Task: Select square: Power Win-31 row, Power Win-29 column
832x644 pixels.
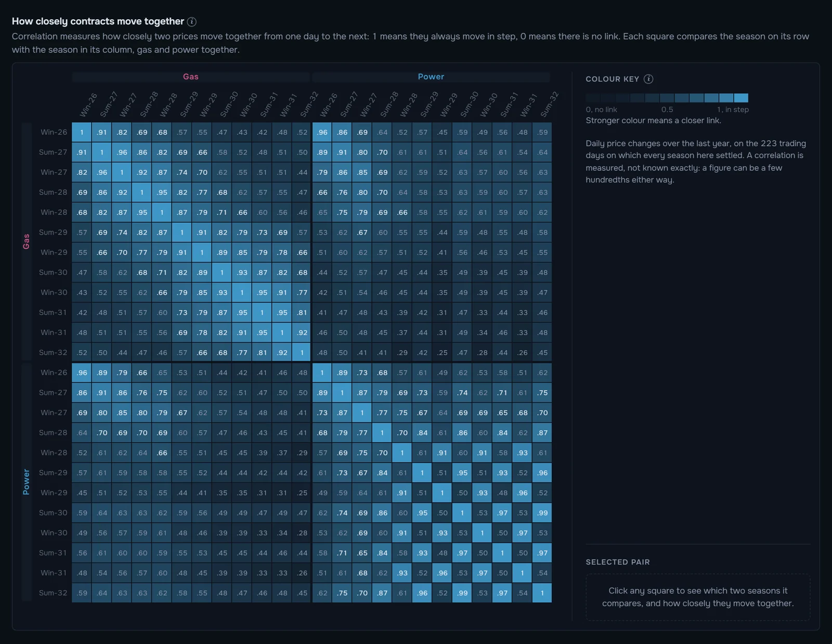Action: (x=443, y=573)
